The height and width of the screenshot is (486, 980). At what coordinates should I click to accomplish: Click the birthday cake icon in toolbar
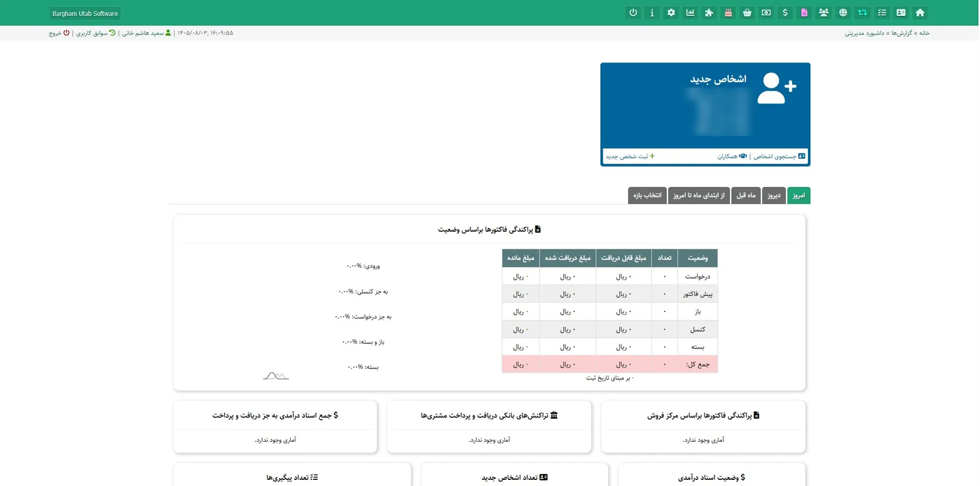[x=728, y=13]
